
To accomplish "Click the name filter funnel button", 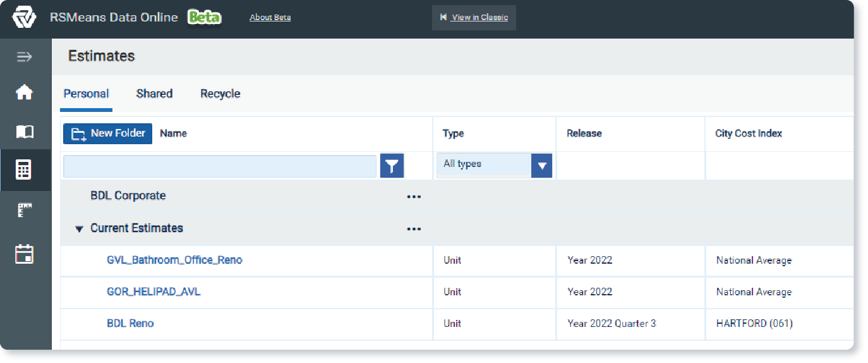I will point(392,166).
